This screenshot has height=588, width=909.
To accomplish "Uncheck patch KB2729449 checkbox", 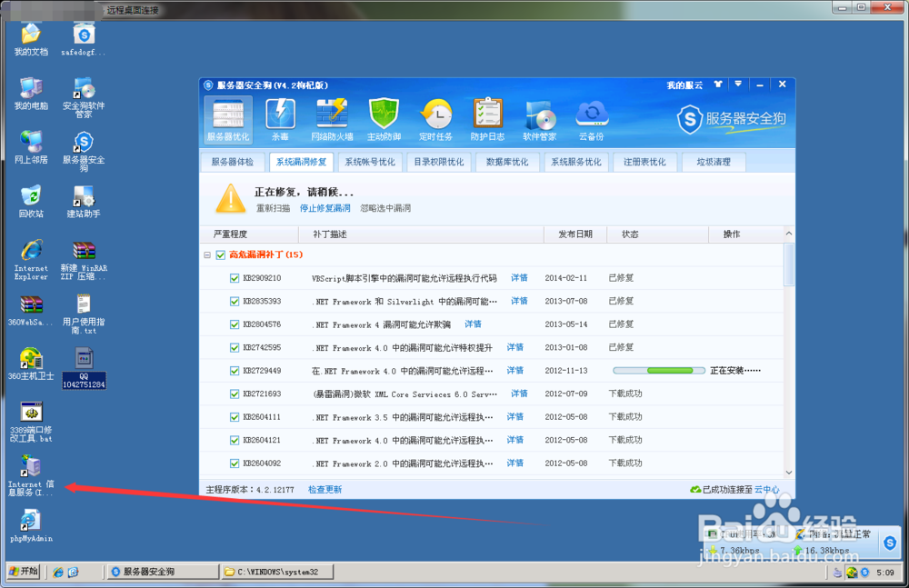I will tap(235, 371).
